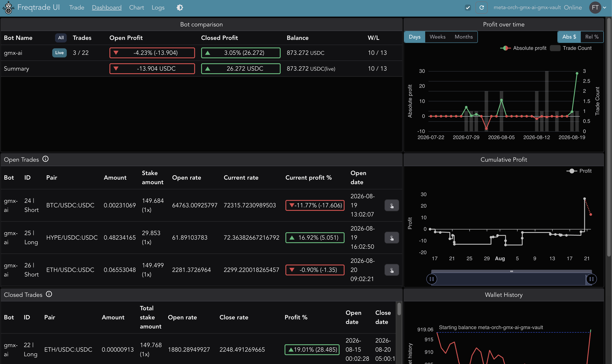
Task: Click the HYPE/USDC:USDC pair cell
Action: 72,237
